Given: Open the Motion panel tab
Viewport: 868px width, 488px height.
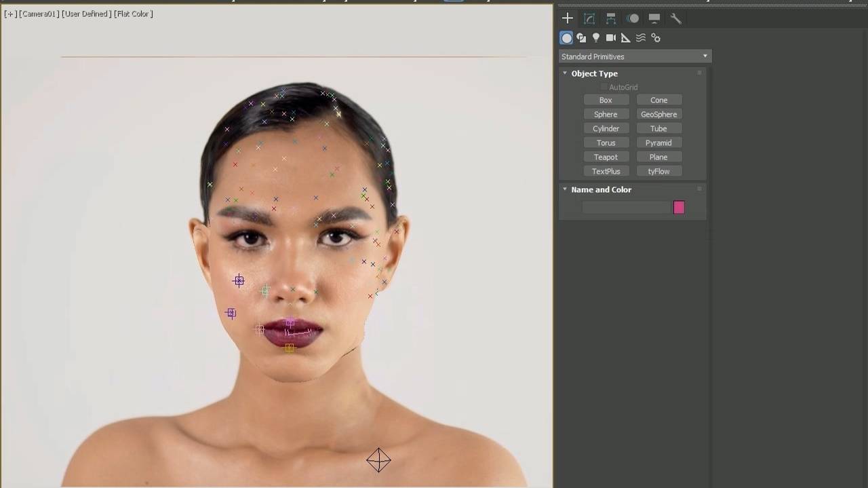Looking at the screenshot, I should coord(633,18).
